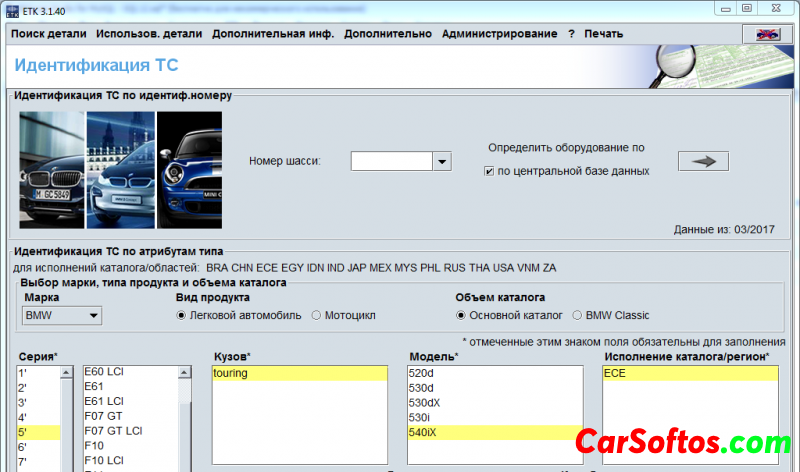Toggle the 'по центральной базе данных' checkbox
The width and height of the screenshot is (800, 472).
(488, 171)
